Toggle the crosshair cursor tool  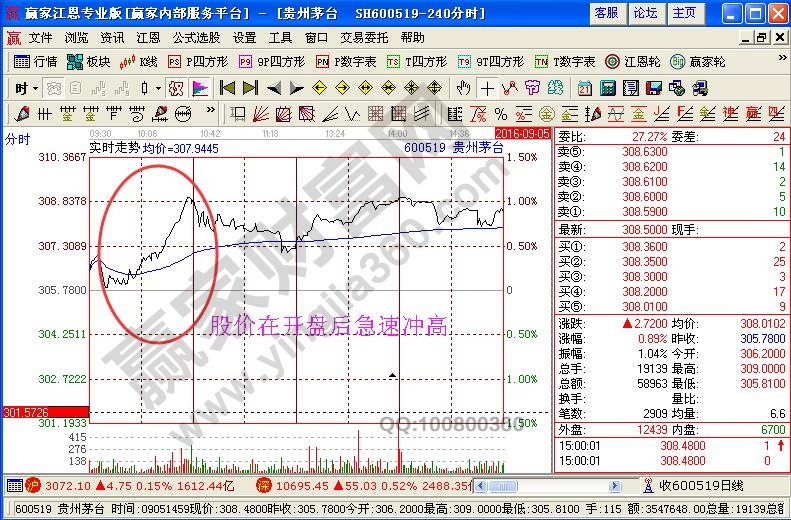click(x=487, y=88)
